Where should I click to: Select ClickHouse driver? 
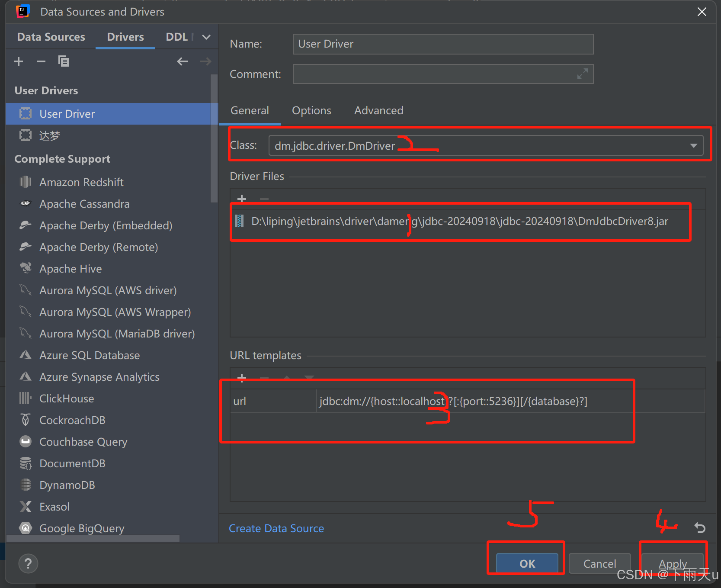108,398
